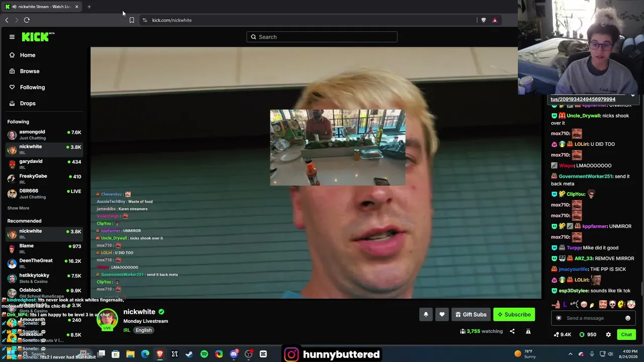Follow nickwhite with the heart button
This screenshot has height=362, width=644.
tap(442, 314)
